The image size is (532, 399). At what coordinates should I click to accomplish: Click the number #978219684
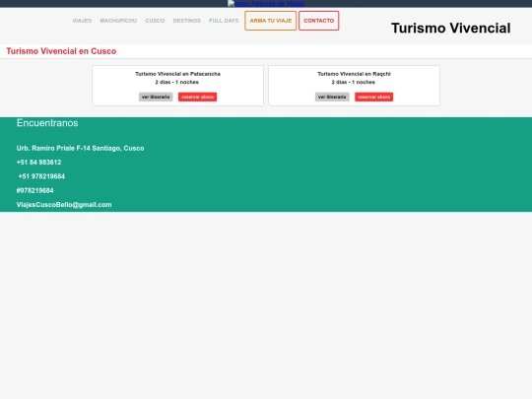click(34, 191)
